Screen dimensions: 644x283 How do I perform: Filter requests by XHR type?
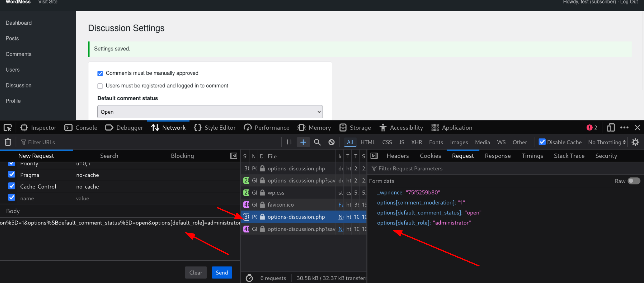pos(416,142)
